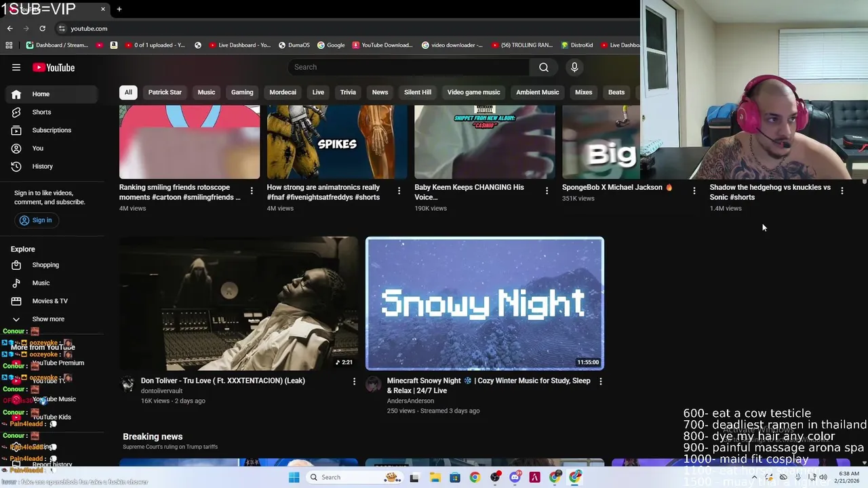Play the Don Toliver Tru Love thumbnail
This screenshot has height=488, width=868.
click(239, 304)
